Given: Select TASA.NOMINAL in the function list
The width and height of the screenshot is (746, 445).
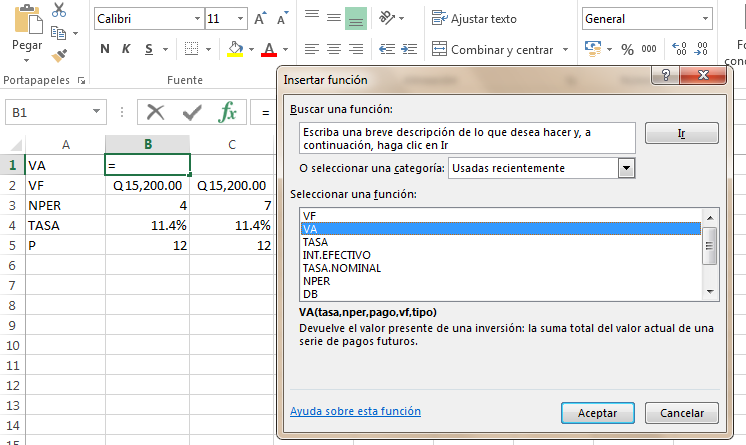Looking at the screenshot, I should pos(341,268).
